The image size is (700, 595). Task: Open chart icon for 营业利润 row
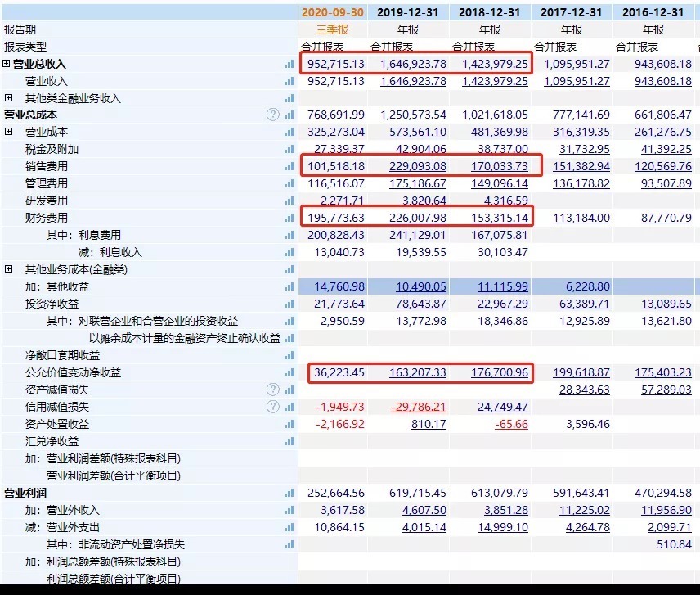[x=289, y=494]
